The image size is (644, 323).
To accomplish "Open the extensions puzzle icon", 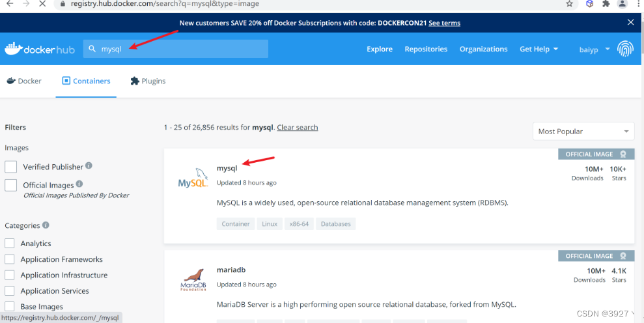I will tap(606, 4).
